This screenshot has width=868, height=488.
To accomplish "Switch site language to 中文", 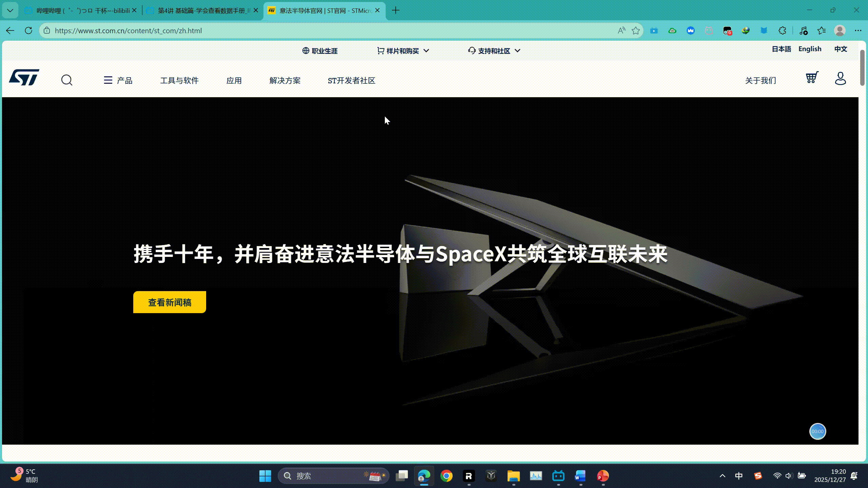I will tap(841, 49).
